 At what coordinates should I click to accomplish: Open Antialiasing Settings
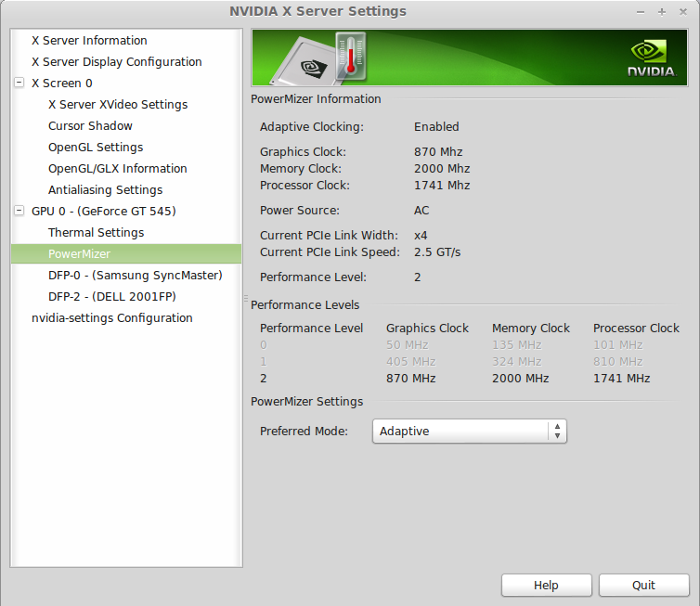pyautogui.click(x=105, y=190)
